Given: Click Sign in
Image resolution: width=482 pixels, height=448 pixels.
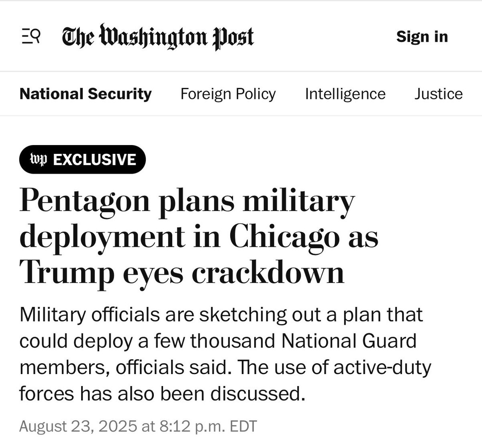Looking at the screenshot, I should tap(422, 37).
